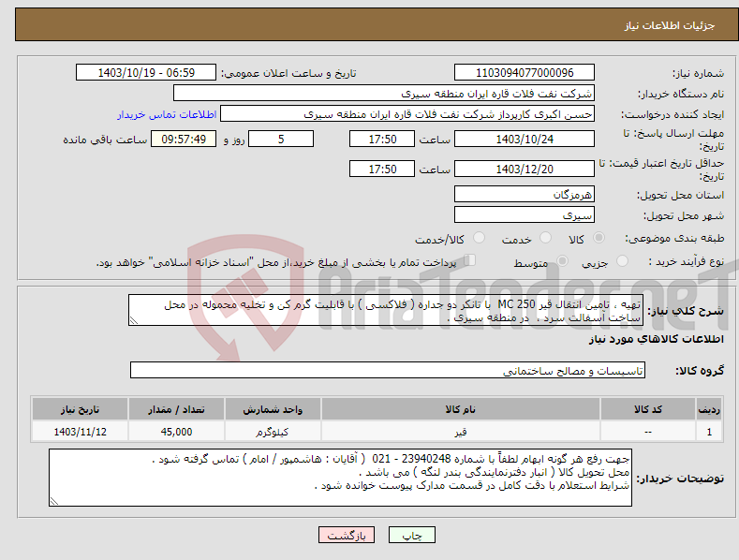Click the product name cell قیر
The image size is (739, 560).
[461, 432]
